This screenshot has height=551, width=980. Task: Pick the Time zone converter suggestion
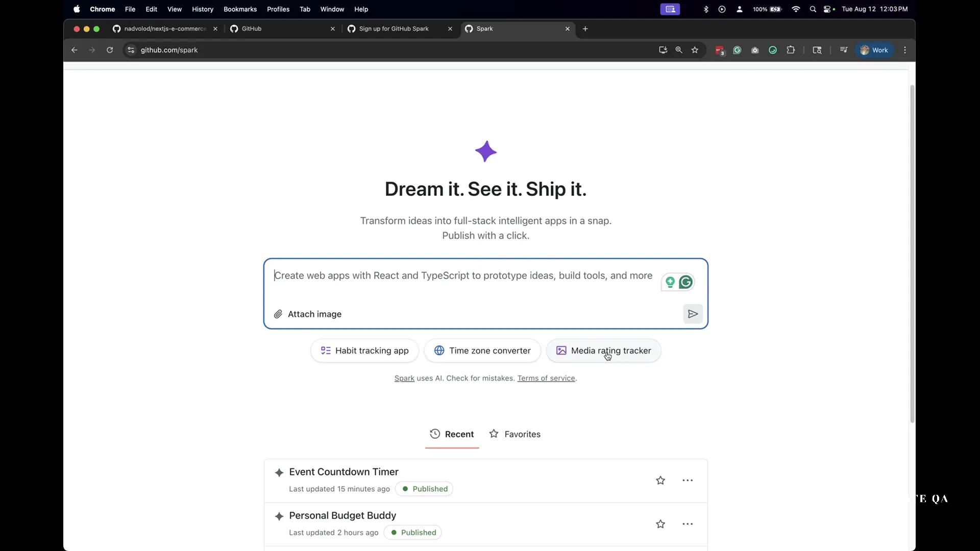point(482,351)
